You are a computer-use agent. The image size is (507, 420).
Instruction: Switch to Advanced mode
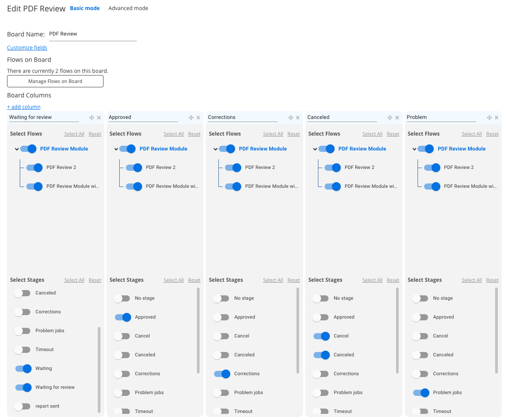click(128, 8)
